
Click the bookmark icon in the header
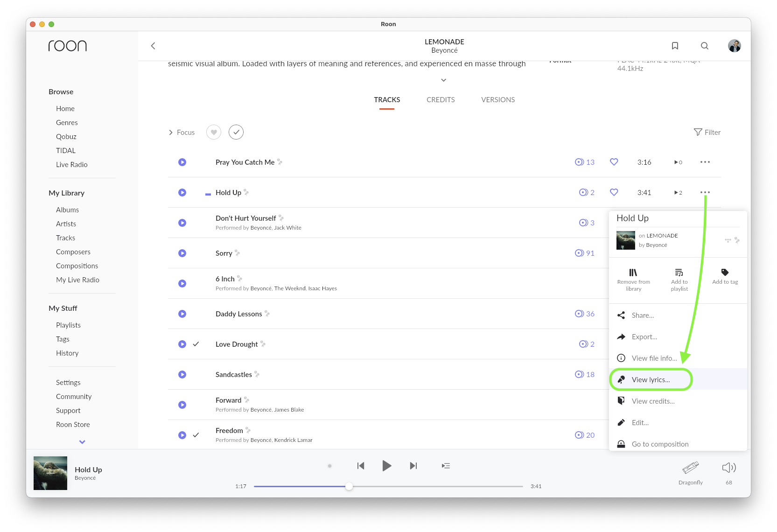coord(675,46)
